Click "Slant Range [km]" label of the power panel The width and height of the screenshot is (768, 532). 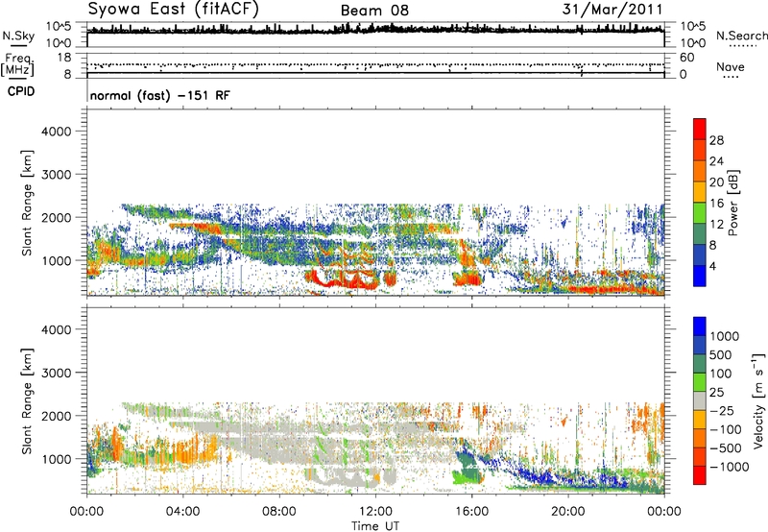(27, 203)
